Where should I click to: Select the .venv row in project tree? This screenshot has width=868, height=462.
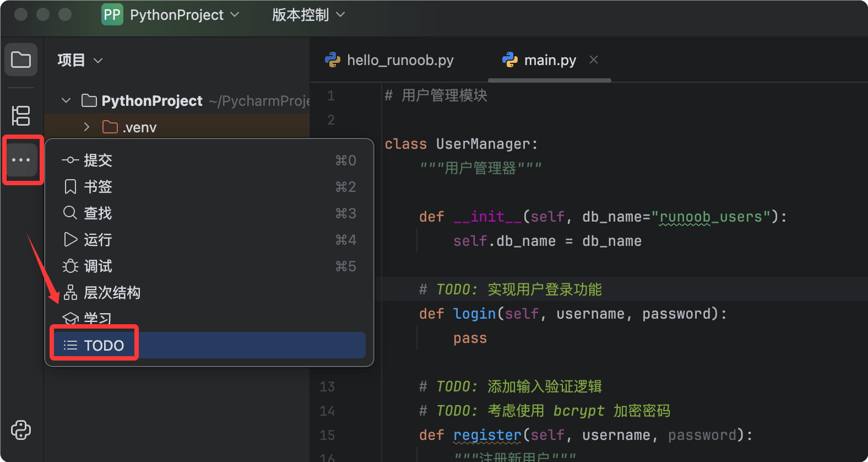[177, 127]
